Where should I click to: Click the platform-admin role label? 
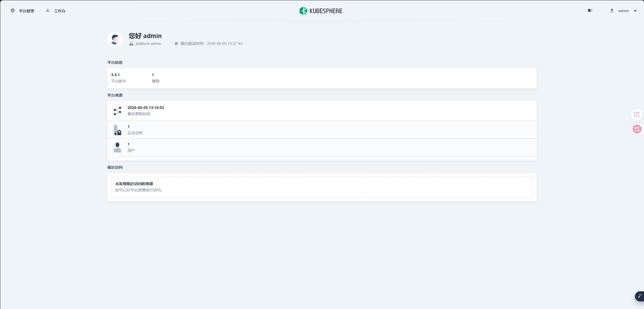[x=148, y=44]
